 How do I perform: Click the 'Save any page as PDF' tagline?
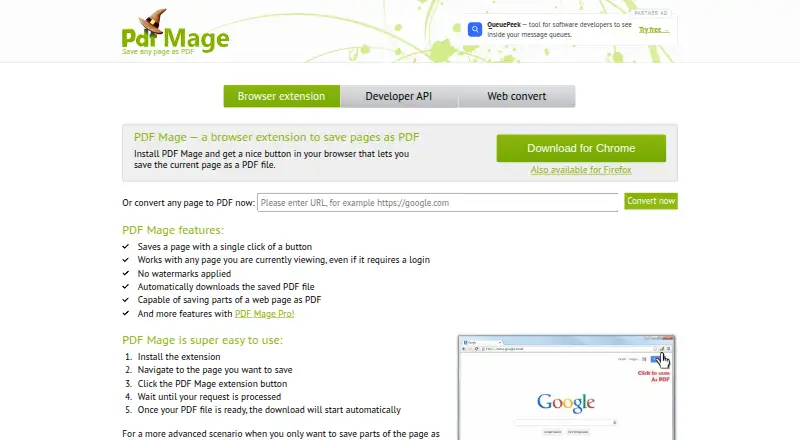coord(158,52)
